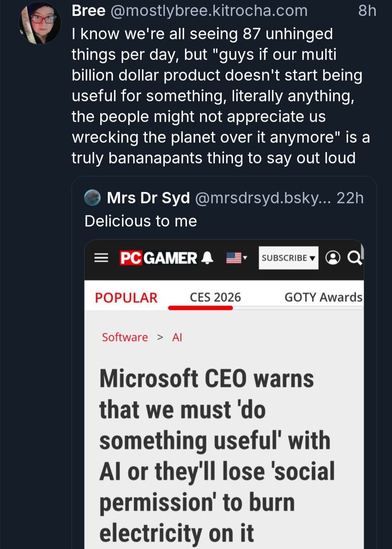Click the search magnifier icon
Image resolution: width=392 pixels, height=549 pixels.
(x=354, y=258)
